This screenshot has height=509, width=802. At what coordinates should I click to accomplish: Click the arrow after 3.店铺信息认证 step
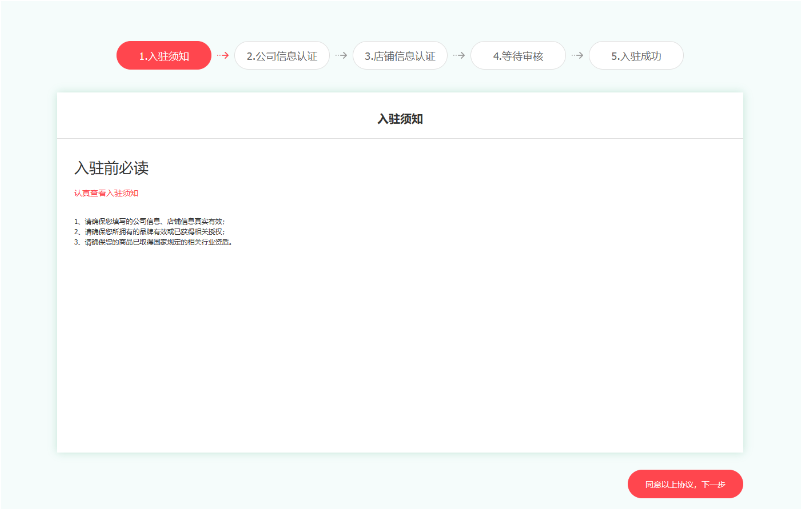[459, 55]
